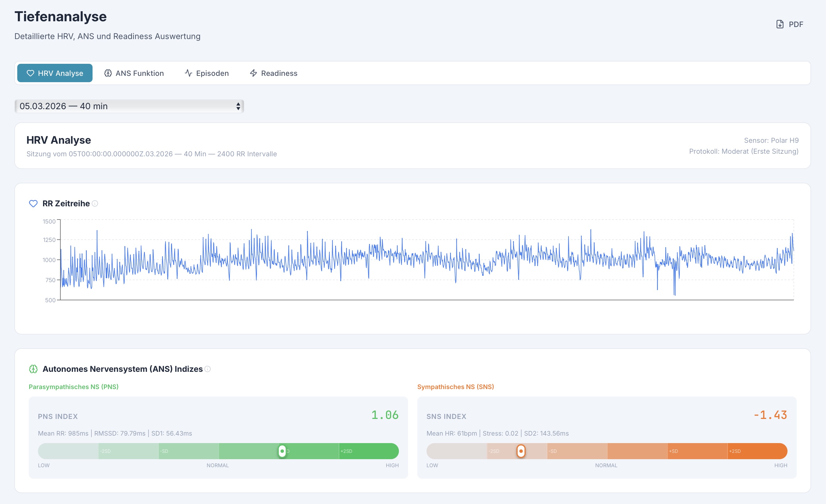Image resolution: width=826 pixels, height=504 pixels.
Task: Choose a different session from the selector
Action: [x=129, y=106]
